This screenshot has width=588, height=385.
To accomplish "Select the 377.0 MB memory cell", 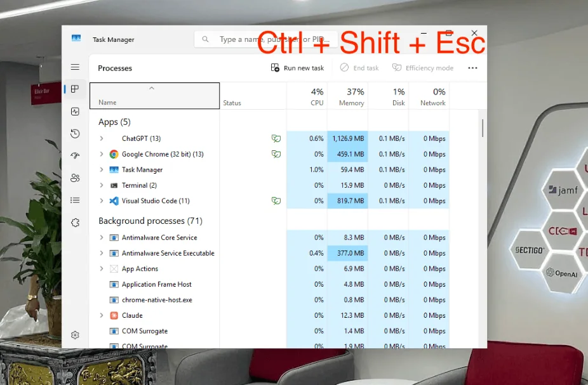I will pos(347,253).
